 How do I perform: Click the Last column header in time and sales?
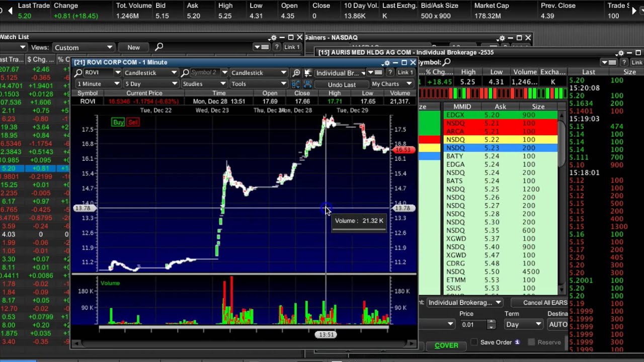(588, 72)
